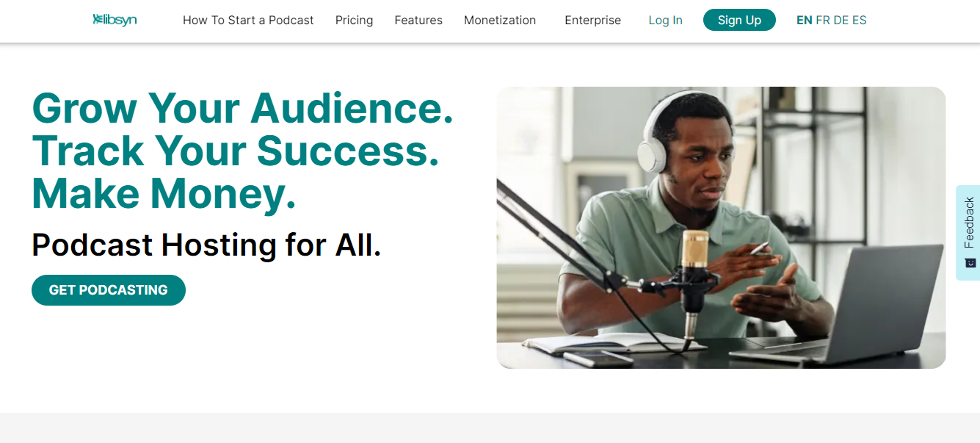The width and height of the screenshot is (980, 443).
Task: Click the Podcast Hosting for All subheading
Action: [x=206, y=245]
